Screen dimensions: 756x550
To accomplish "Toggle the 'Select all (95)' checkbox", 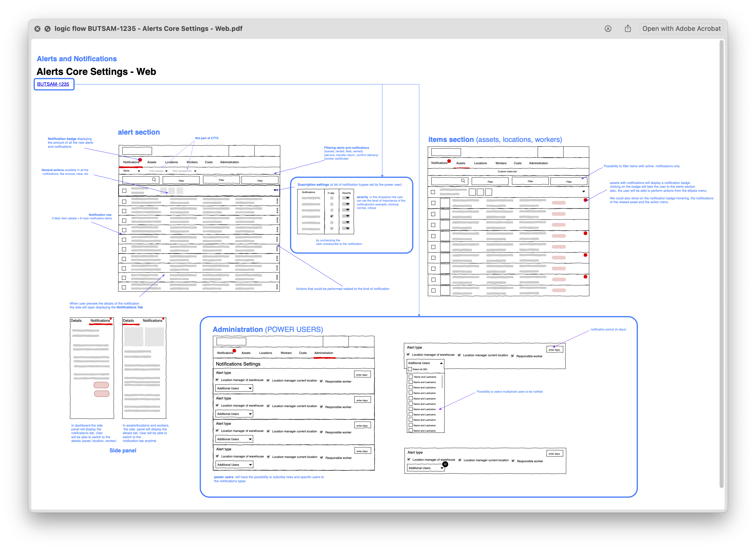I will point(410,369).
